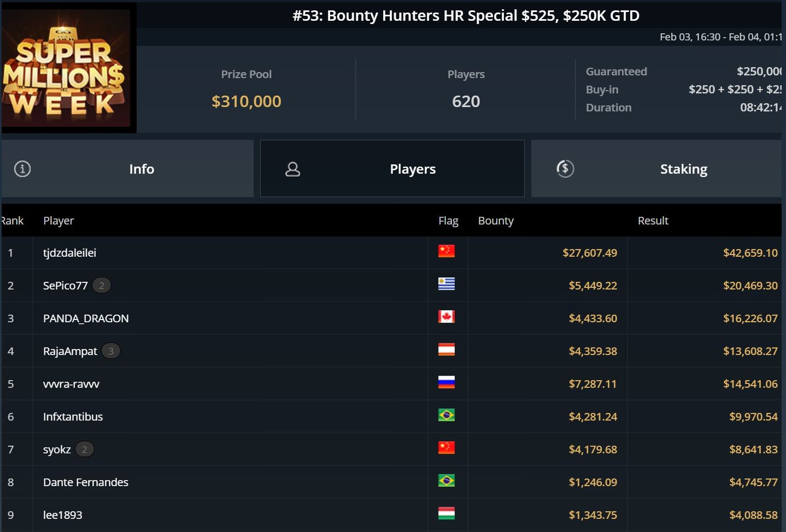Viewport: 786px width, 532px height.
Task: Click the Brazil flag for Infxtantibus
Action: (446, 415)
